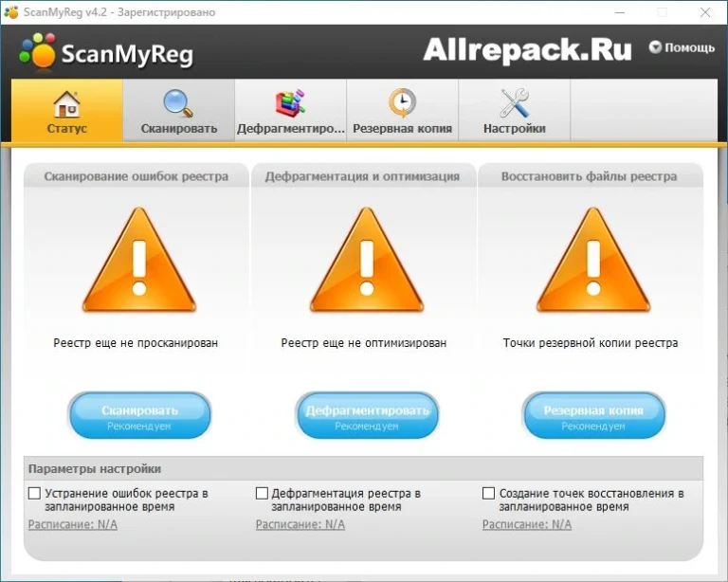Click the Параметры настройки section header
Image resolution: width=728 pixels, height=582 pixels.
tap(364, 469)
